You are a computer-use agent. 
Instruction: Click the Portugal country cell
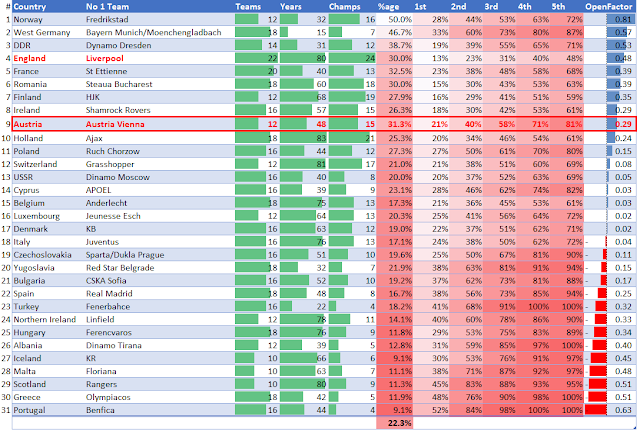29,411
